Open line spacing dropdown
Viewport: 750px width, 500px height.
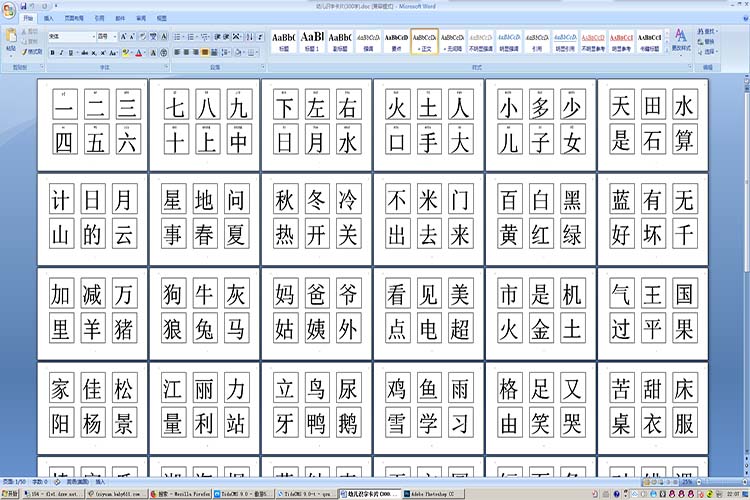(x=226, y=52)
